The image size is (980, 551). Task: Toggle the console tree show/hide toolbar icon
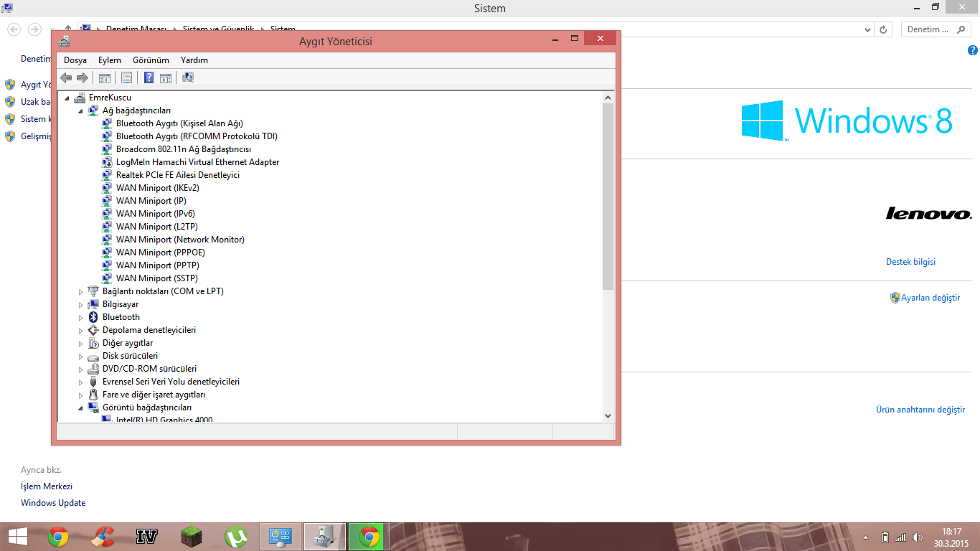click(105, 77)
